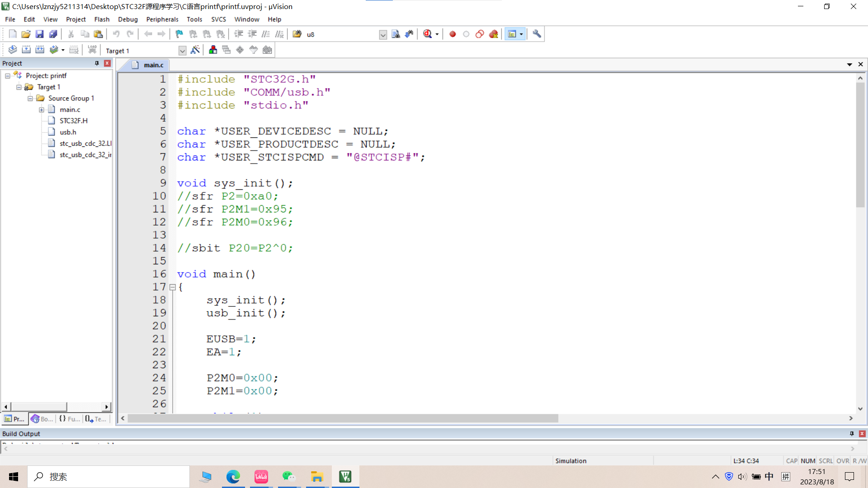Toggle the Project panel pin

(97, 63)
